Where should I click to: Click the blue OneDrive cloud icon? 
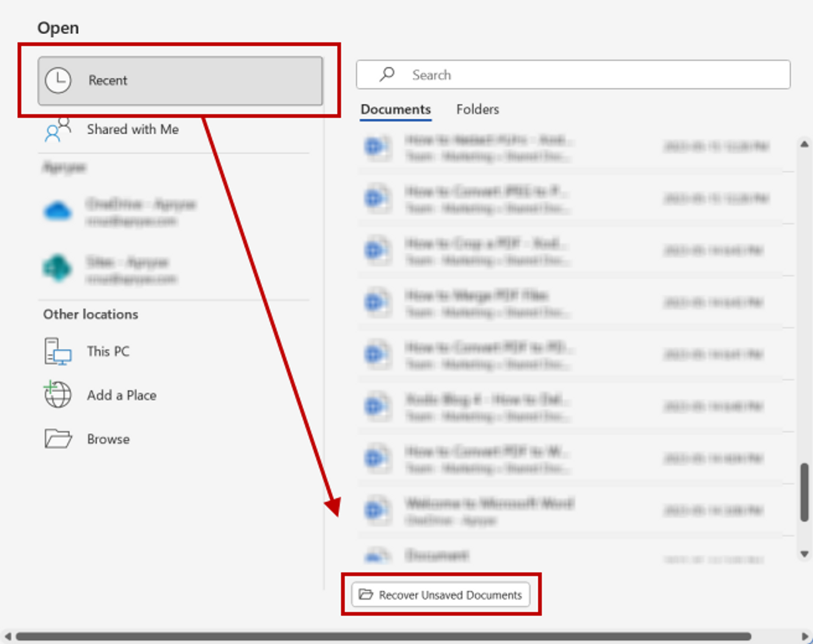(58, 211)
